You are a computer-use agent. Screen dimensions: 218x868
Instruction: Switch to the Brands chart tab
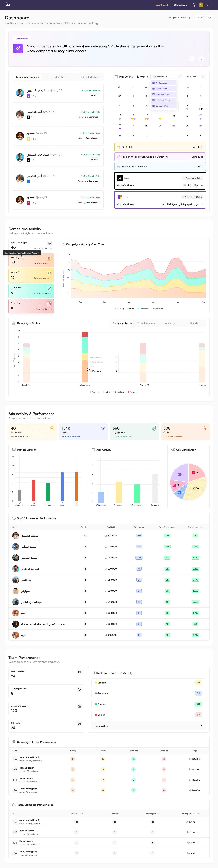[x=194, y=323]
